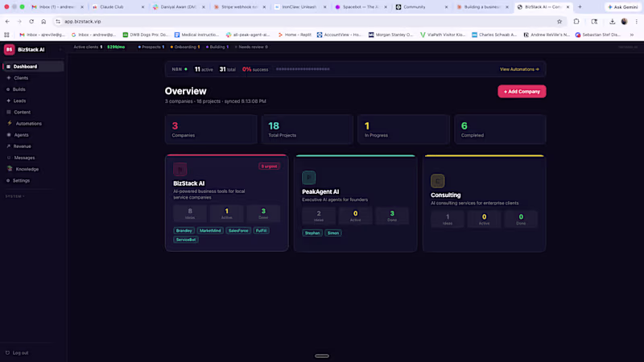Image resolution: width=644 pixels, height=362 pixels.
Task: Open the Chrome profile avatar
Action: pyautogui.click(x=625, y=22)
